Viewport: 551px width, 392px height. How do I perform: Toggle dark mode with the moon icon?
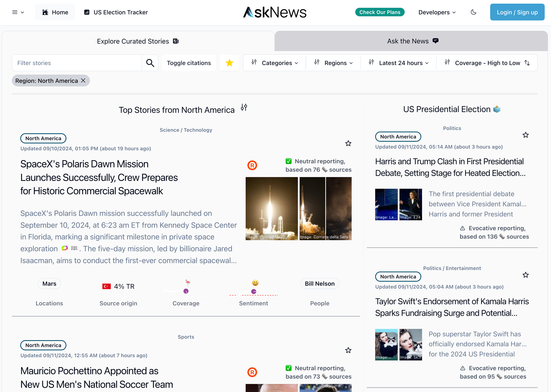(x=473, y=12)
